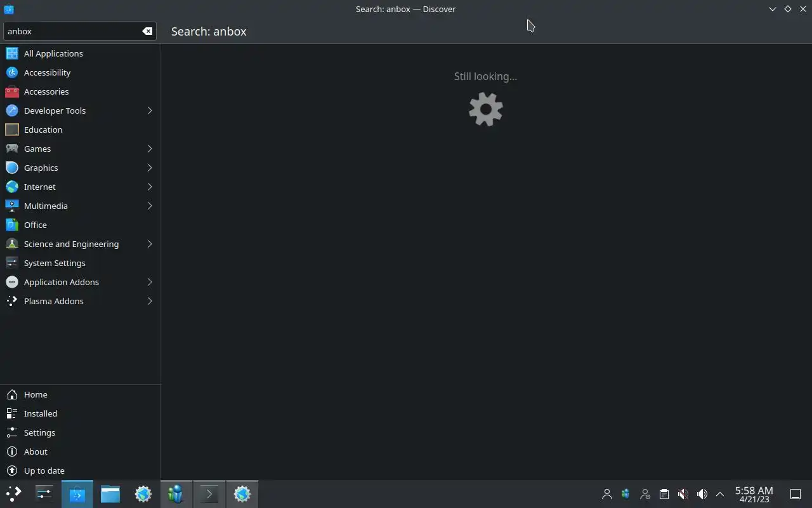Image resolution: width=812 pixels, height=508 pixels.
Task: Maximize the Discover window
Action: coord(787,9)
